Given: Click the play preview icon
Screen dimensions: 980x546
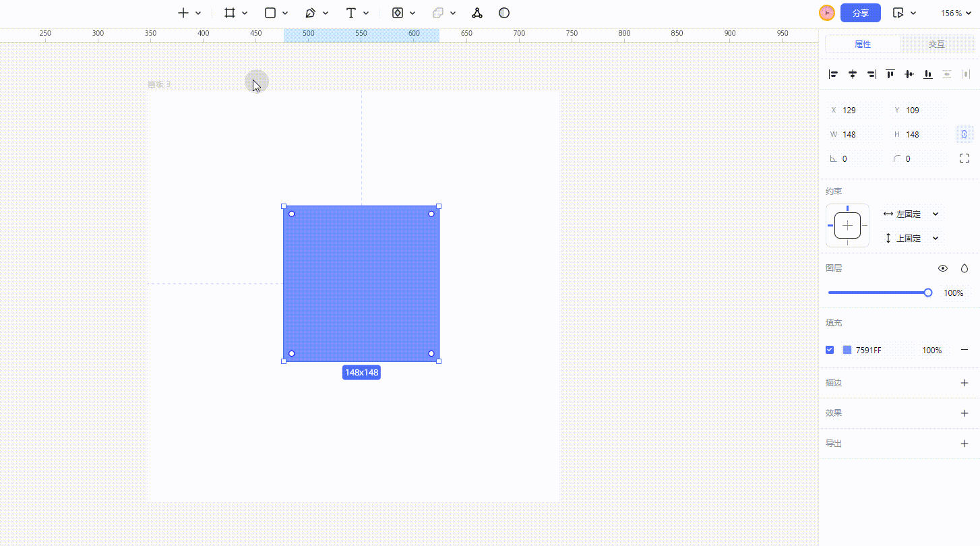Looking at the screenshot, I should (x=898, y=13).
